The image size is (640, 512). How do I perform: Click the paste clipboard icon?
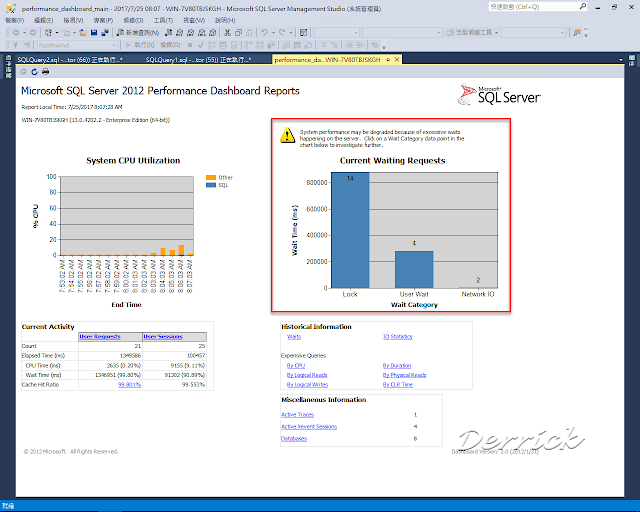(249, 33)
